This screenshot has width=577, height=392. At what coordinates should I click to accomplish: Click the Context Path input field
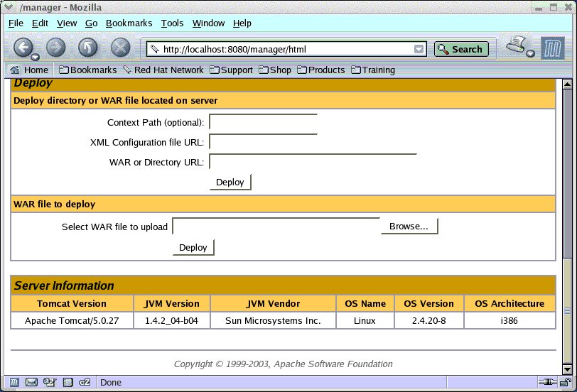coord(263,121)
